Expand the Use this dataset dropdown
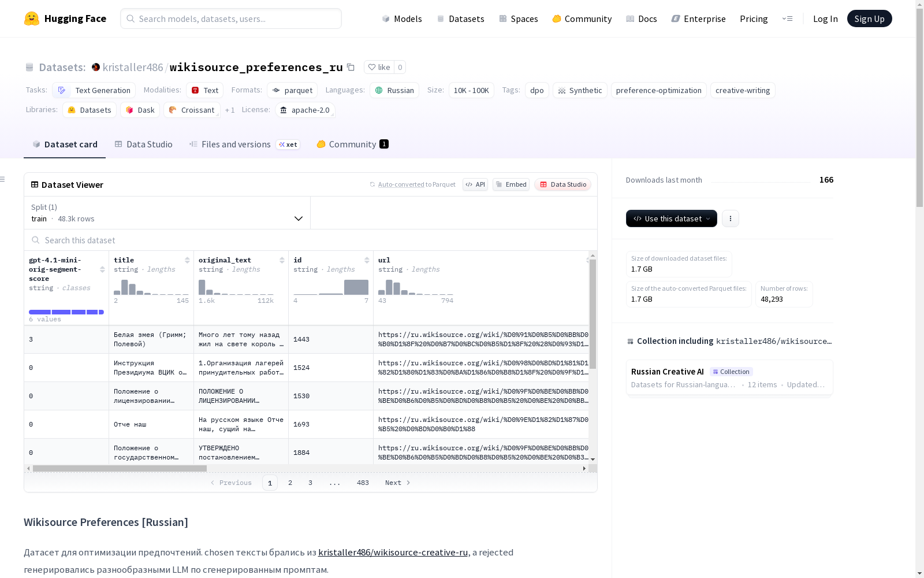This screenshot has height=578, width=924. (x=672, y=218)
